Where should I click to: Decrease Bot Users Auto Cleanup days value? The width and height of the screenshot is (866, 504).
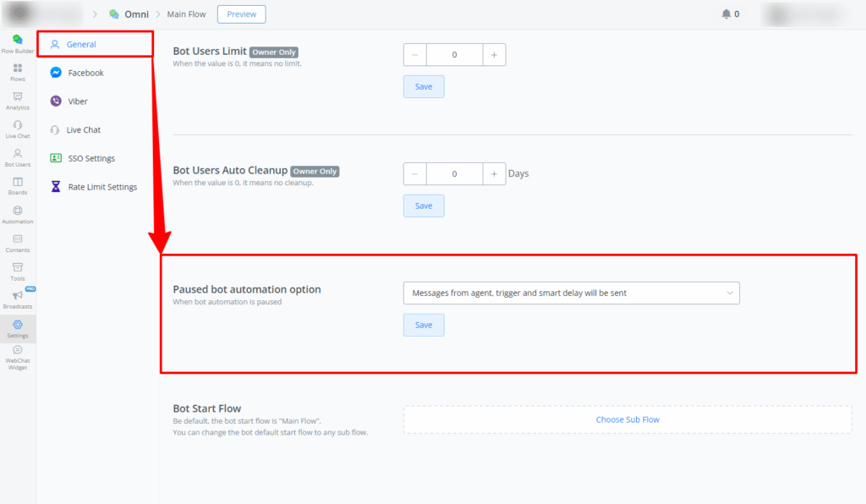coord(415,174)
